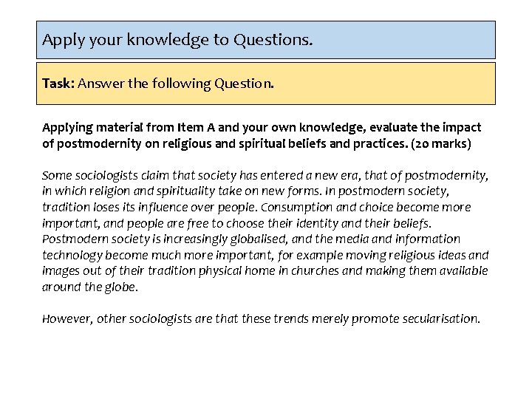Click the word 'secularisation' in the last line
The width and height of the screenshot is (532, 399).
(441, 319)
